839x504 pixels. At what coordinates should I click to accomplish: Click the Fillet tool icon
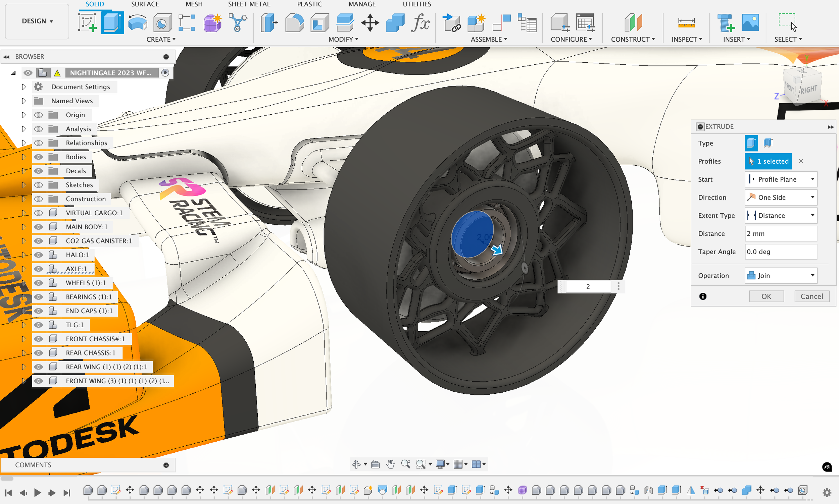(294, 23)
